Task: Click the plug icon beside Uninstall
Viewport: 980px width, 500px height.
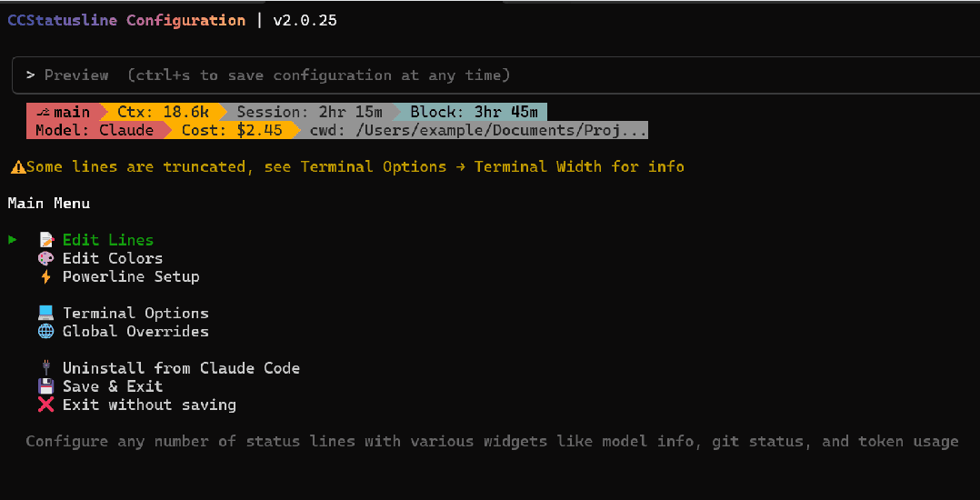Action: point(45,368)
